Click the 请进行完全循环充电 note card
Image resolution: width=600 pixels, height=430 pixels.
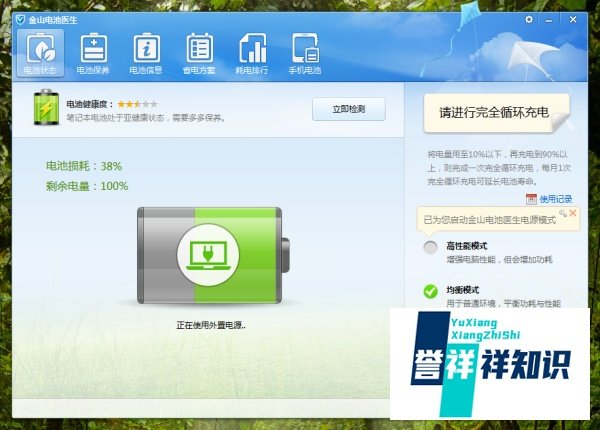point(497,113)
